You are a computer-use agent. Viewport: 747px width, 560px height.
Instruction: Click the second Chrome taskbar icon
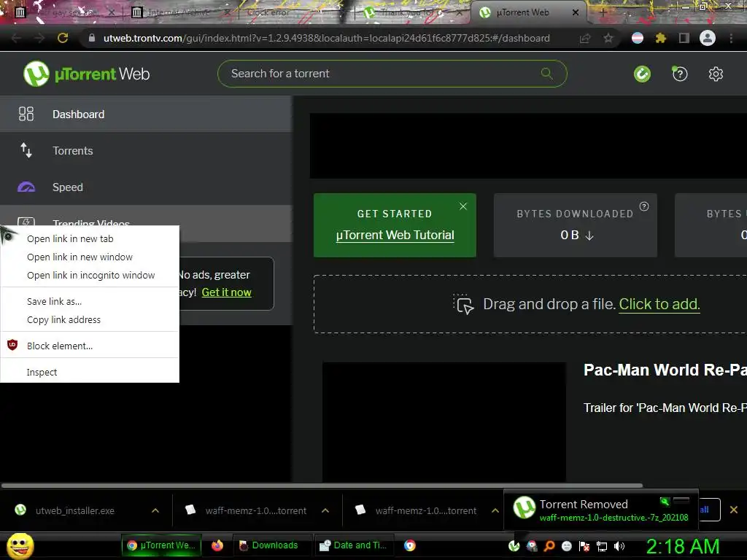coord(410,545)
